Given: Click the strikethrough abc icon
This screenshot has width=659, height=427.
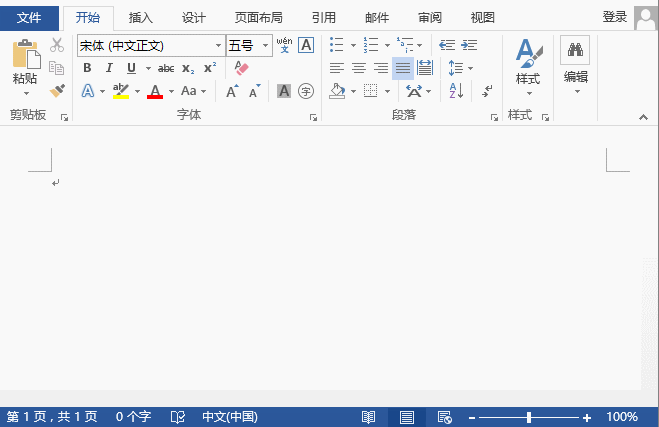Looking at the screenshot, I should click(x=166, y=68).
